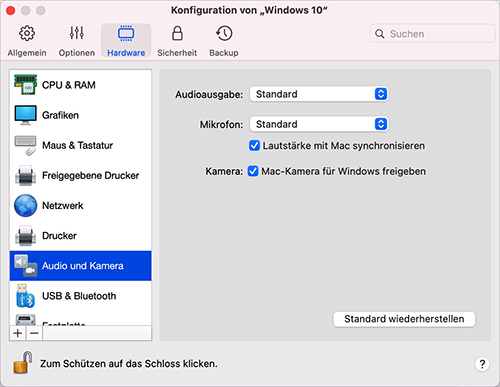500x387 pixels.
Task: Remove a device with the minus button
Action: (x=34, y=333)
